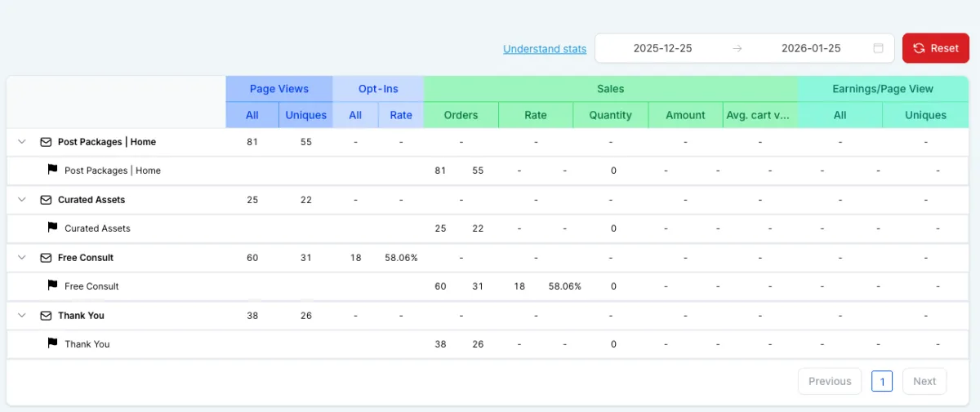Click Uniques header under Earnings/Page View

click(925, 115)
